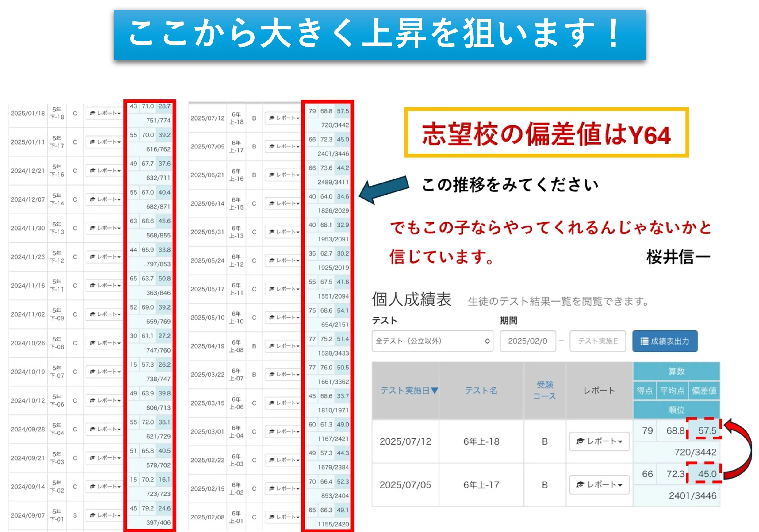Open the レポート menu for 2025/01/18 test

(x=105, y=113)
